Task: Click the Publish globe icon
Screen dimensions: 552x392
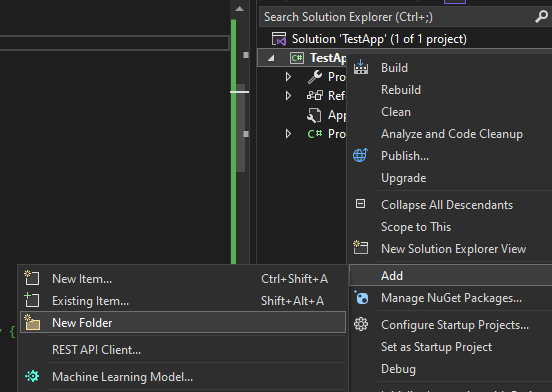Action: click(x=360, y=155)
